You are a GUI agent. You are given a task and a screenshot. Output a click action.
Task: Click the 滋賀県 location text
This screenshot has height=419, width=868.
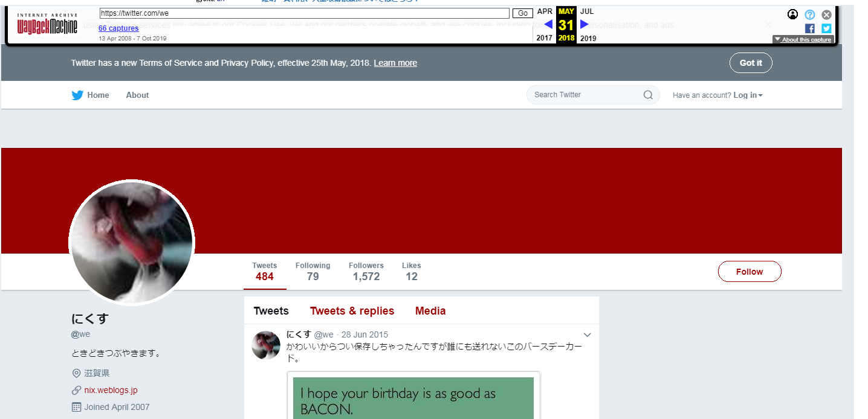[x=97, y=373]
